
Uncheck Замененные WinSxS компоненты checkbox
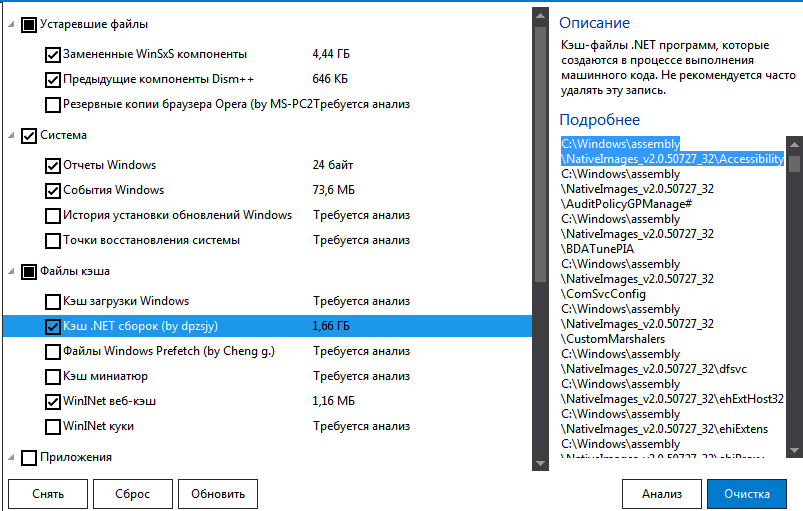click(53, 54)
